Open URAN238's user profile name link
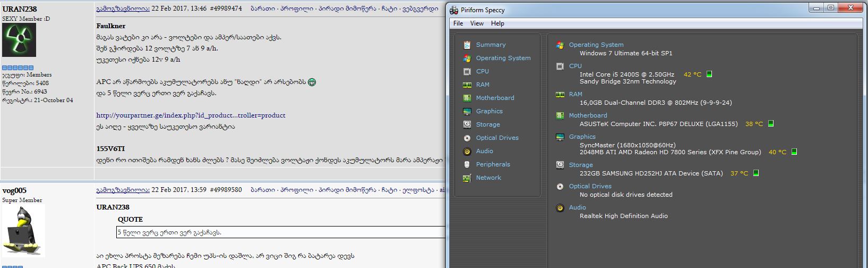The height and width of the screenshot is (268, 868). pyautogui.click(x=20, y=9)
